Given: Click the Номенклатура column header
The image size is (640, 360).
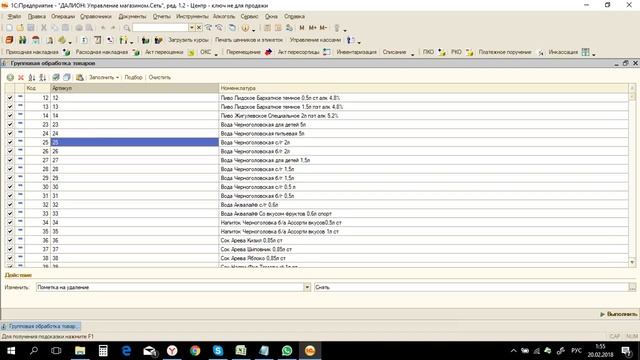Looking at the screenshot, I should click(x=424, y=88).
